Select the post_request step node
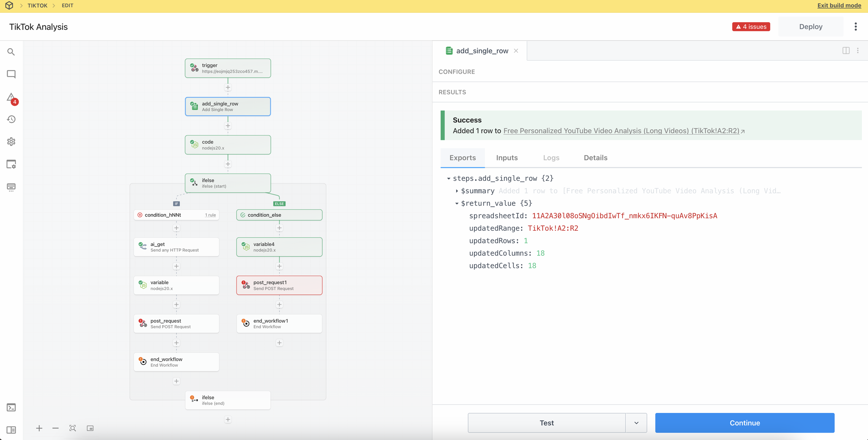 coord(176,324)
